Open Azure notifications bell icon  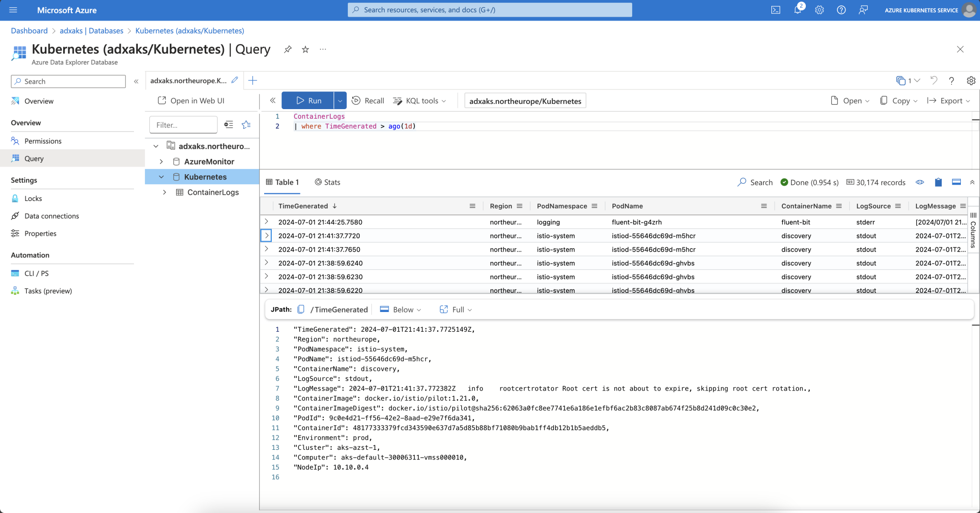click(x=797, y=10)
